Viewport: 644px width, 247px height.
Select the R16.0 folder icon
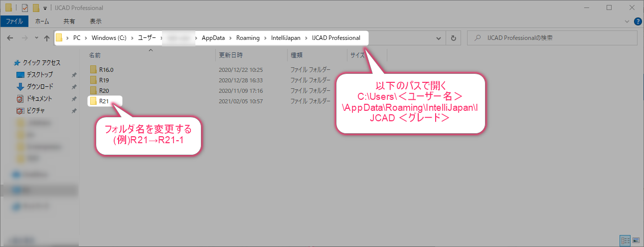[x=93, y=69]
